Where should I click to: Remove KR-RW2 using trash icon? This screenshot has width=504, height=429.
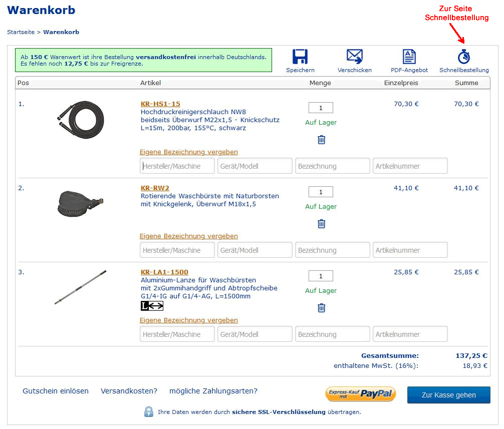pos(321,224)
